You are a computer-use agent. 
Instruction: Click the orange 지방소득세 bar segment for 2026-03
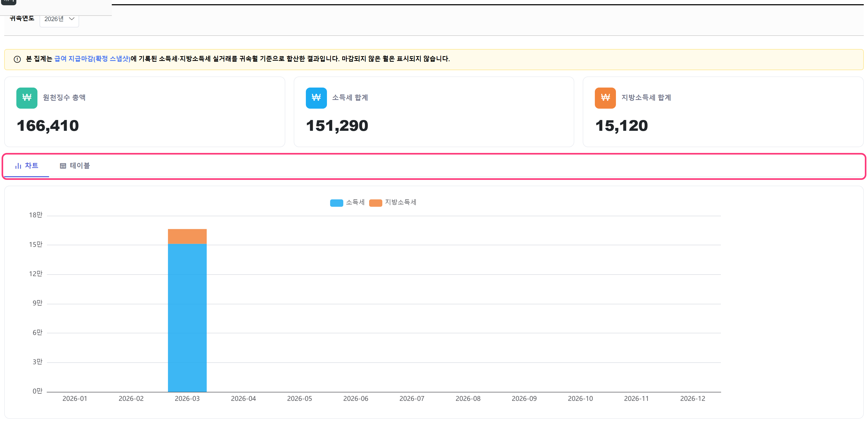tap(187, 237)
